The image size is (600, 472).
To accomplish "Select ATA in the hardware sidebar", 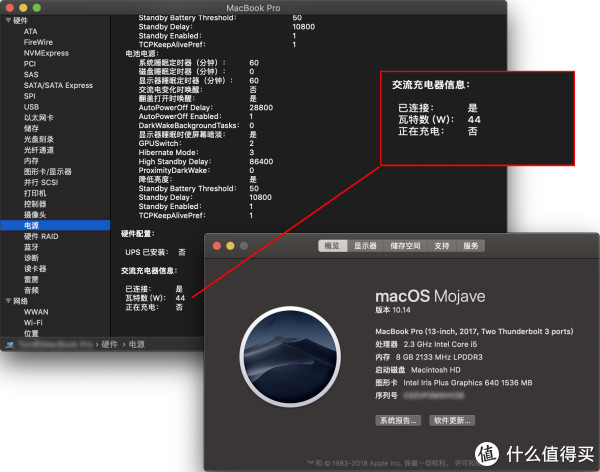I will pyautogui.click(x=31, y=31).
